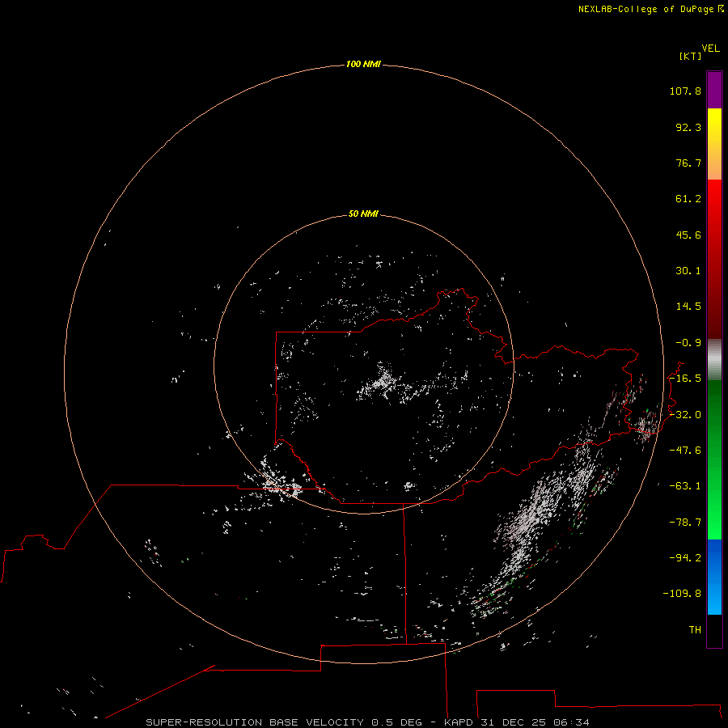Image resolution: width=728 pixels, height=728 pixels.
Task: Click the -0.9 velocity scale value
Action: coord(688,343)
